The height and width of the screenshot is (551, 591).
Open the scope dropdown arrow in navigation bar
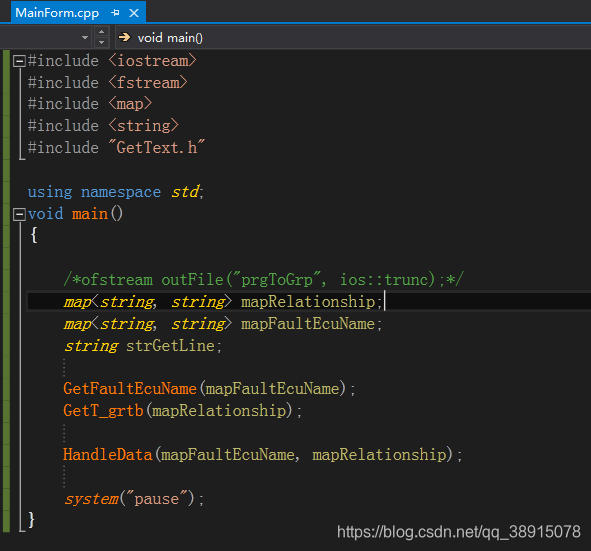click(85, 37)
